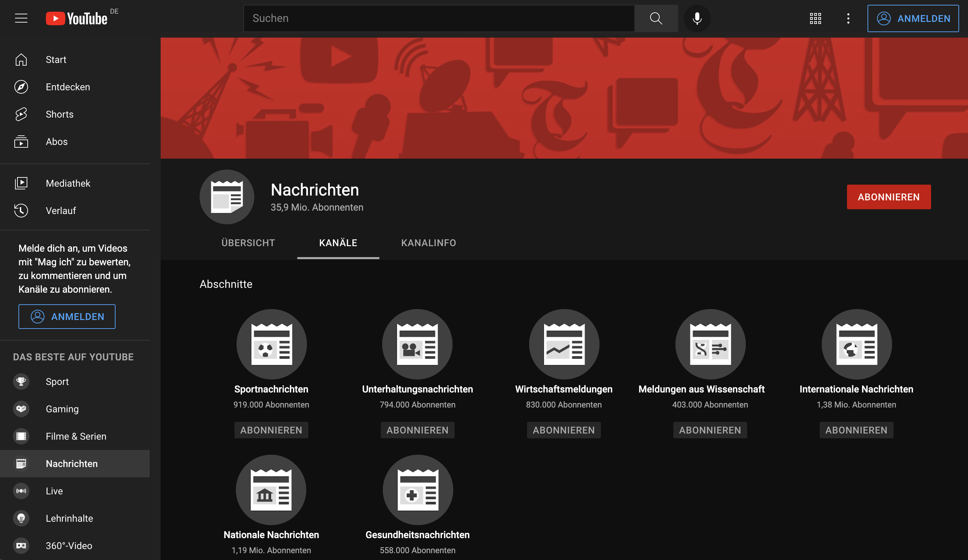Open the Wirtschaftsmeldungen channel thumbnail
This screenshot has height=560, width=968.
point(564,344)
